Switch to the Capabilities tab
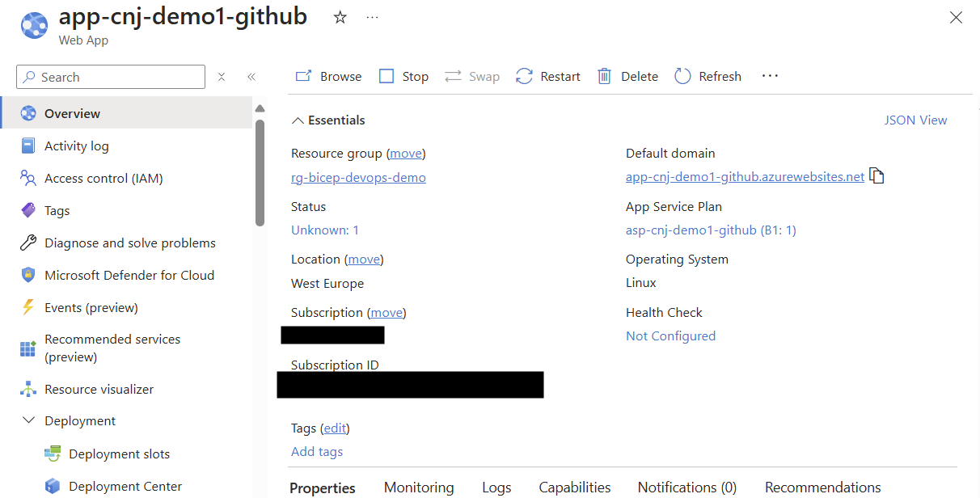The width and height of the screenshot is (980, 498). (575, 487)
